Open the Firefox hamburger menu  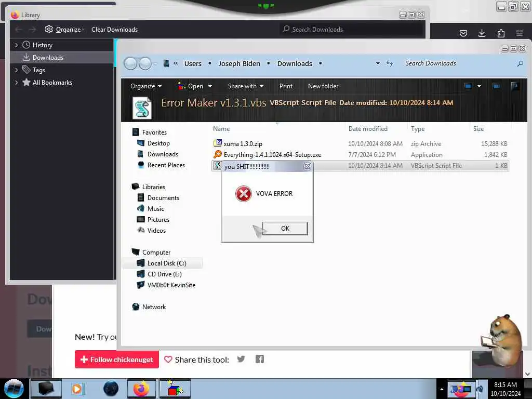pyautogui.click(x=520, y=33)
